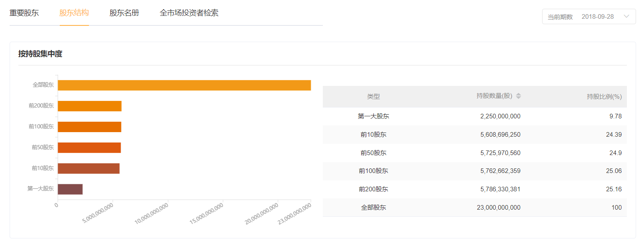Click the value 5,762,662,359 in table
This screenshot has width=644, height=243.
point(500,171)
